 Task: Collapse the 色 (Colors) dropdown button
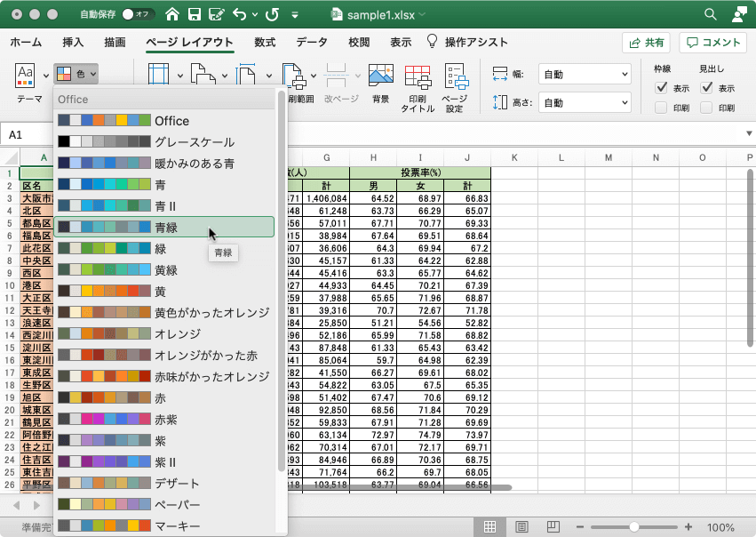click(x=76, y=74)
